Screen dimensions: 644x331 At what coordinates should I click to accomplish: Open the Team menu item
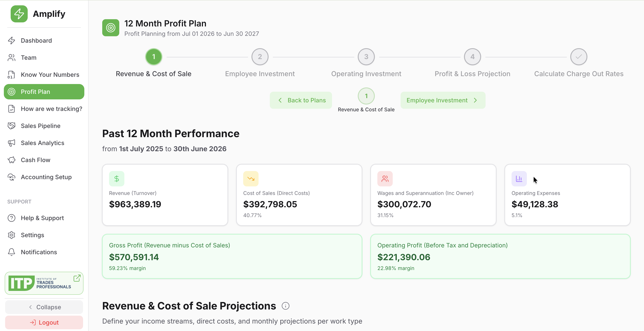tap(44, 58)
